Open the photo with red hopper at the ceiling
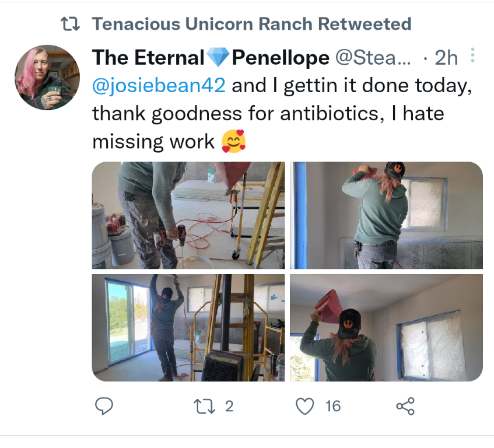This screenshot has width=494, height=448. click(386, 328)
